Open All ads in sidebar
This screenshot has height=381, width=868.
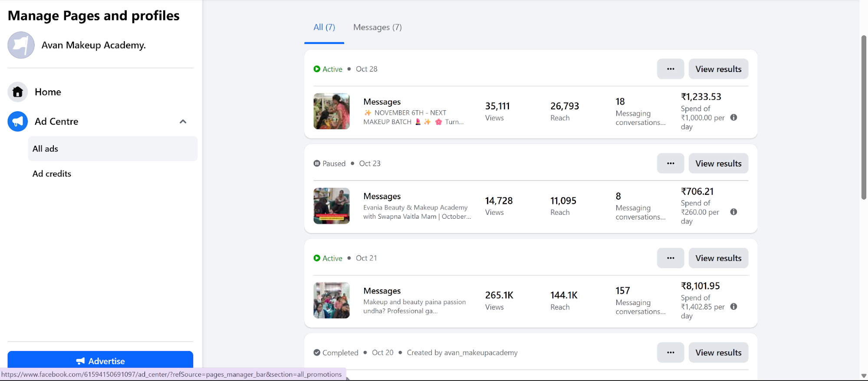click(x=113, y=149)
